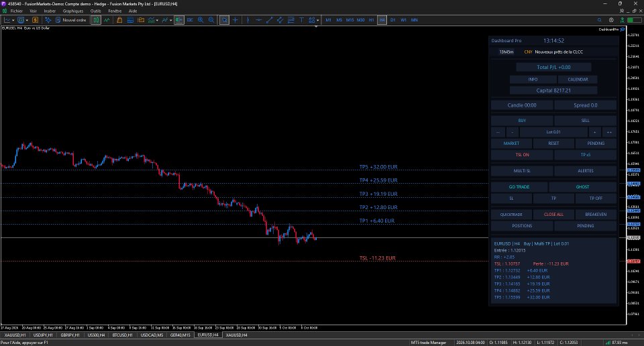Image resolution: width=644 pixels, height=346 pixels.
Task: Click the gold dollar-sign toolbar icon
Action: pos(36,19)
